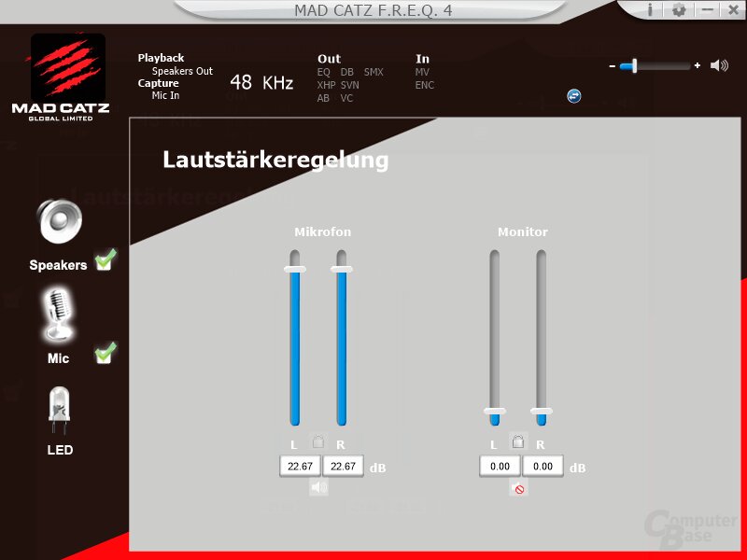This screenshot has width=747, height=560.
Task: Click the Monitor right channel slider
Action: click(542, 338)
